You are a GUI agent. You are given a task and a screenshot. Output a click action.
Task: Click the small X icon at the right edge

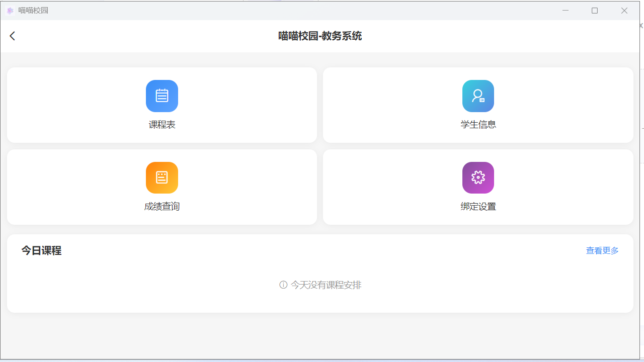[640, 25]
